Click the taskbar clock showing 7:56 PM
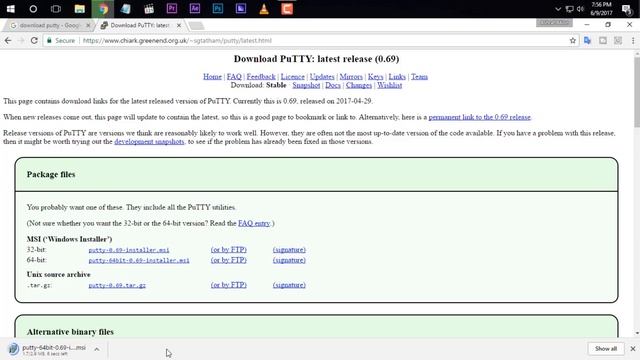The image size is (640, 360). [601, 9]
